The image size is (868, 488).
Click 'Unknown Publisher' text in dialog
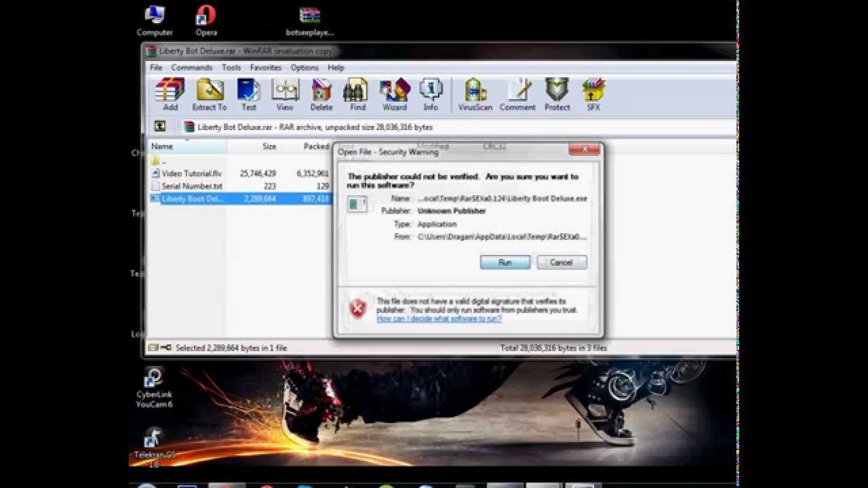point(452,211)
